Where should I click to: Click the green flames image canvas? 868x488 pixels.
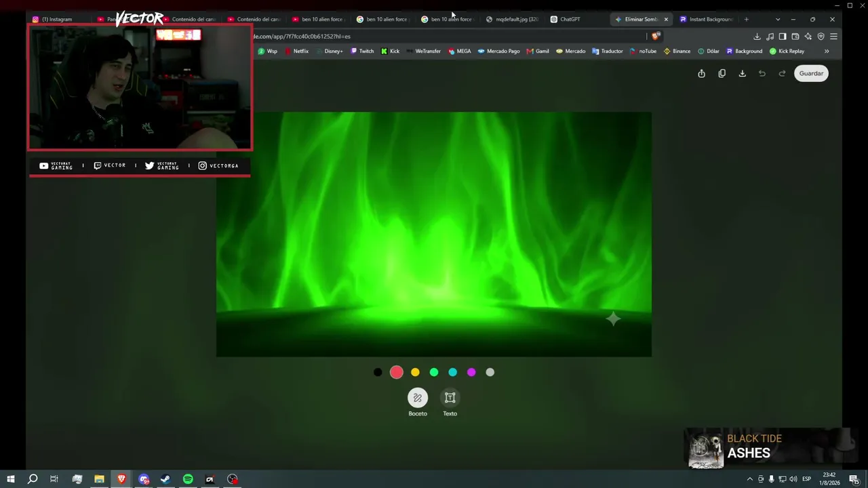pos(434,235)
